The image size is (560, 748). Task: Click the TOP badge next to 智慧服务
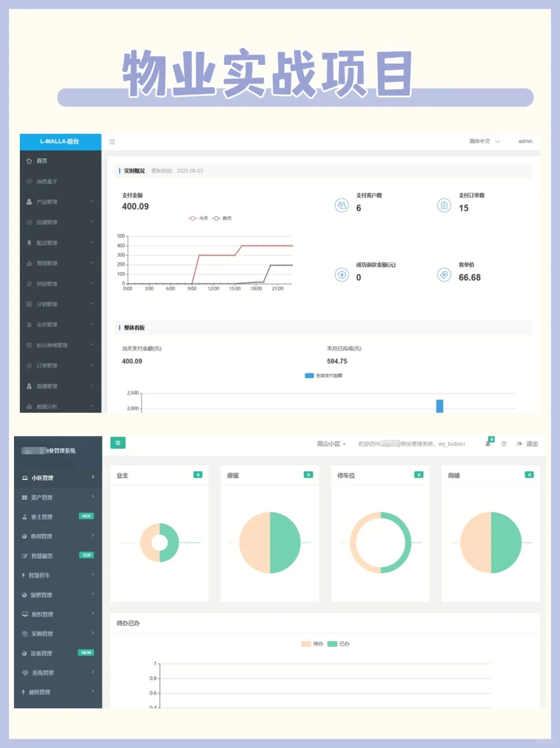87,555
